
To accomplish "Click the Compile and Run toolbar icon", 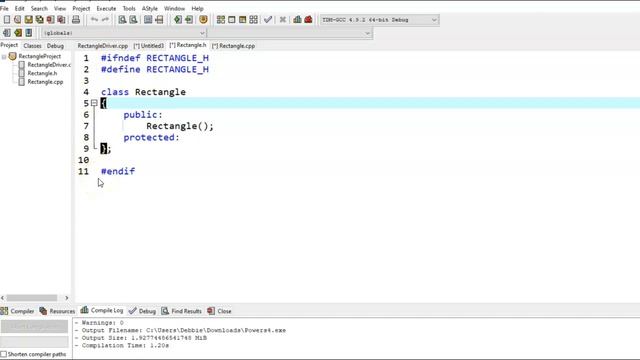I will [242, 20].
